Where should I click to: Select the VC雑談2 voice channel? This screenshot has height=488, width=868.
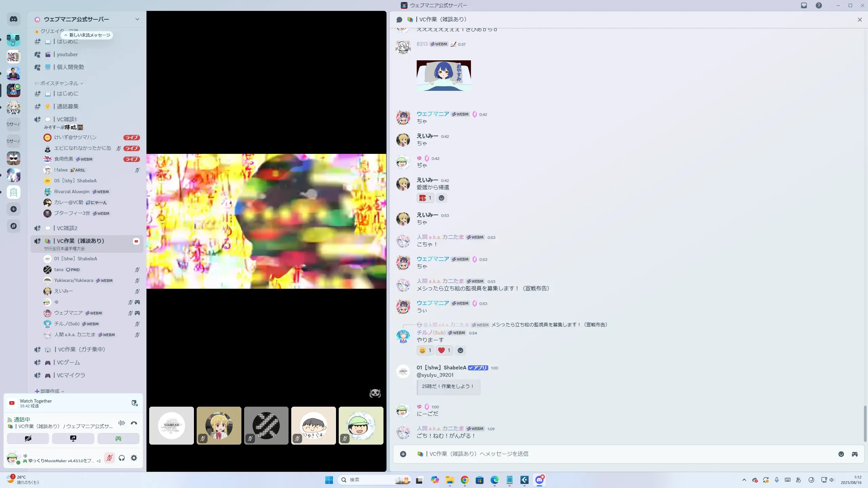tap(67, 228)
